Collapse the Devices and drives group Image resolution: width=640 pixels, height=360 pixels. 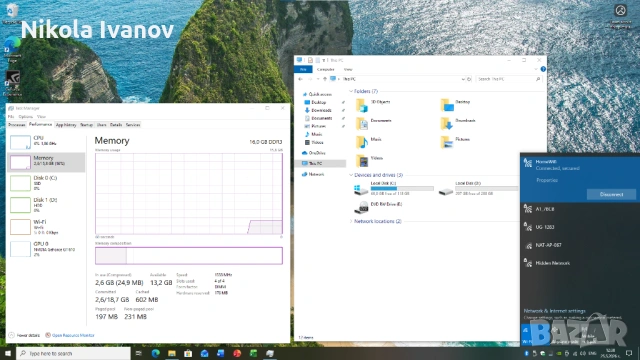click(351, 175)
